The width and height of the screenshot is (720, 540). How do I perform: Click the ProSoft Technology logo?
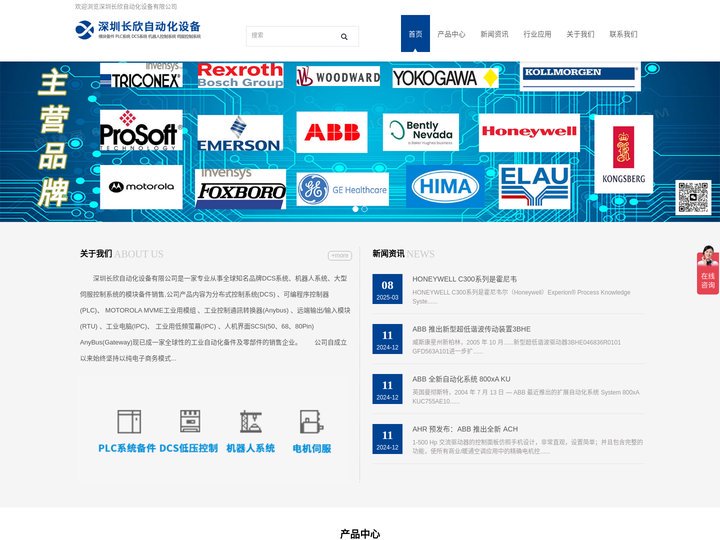click(x=141, y=130)
